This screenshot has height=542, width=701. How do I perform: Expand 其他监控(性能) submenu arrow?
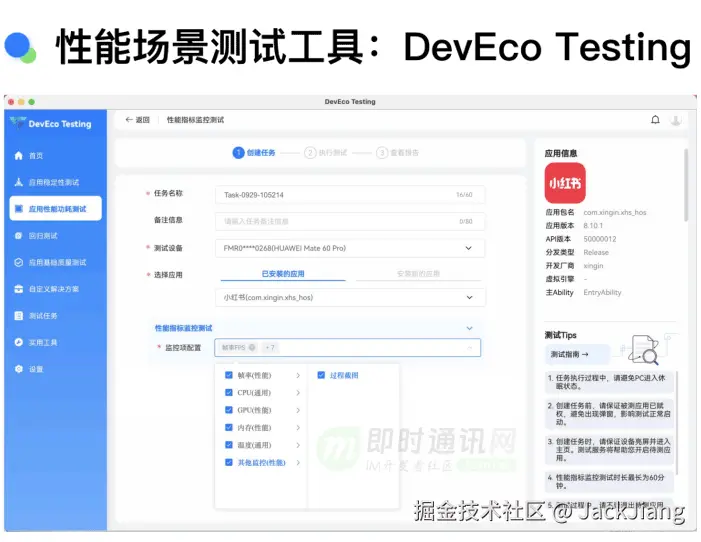(298, 462)
